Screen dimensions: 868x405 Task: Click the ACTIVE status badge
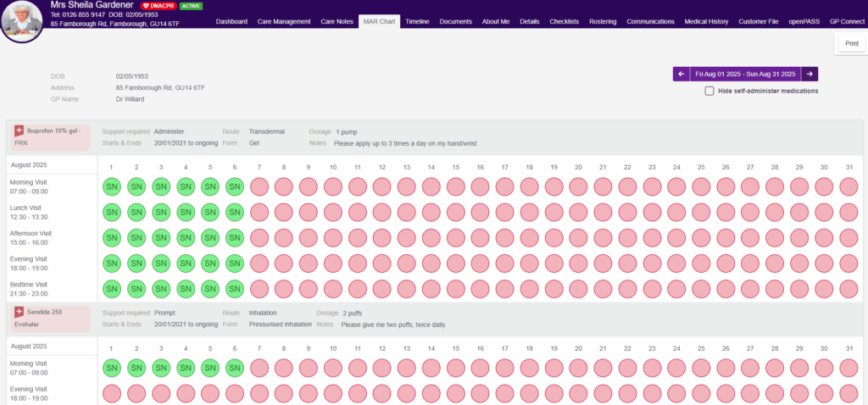point(191,6)
